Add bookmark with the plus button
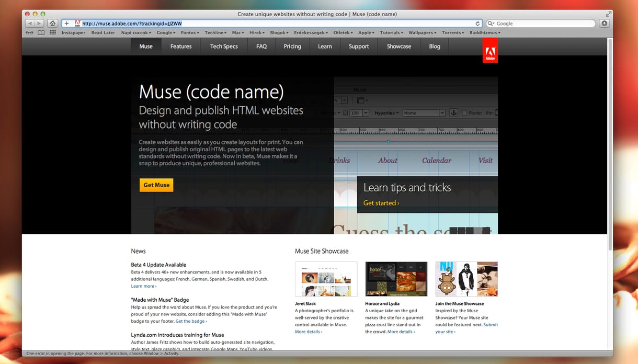The image size is (638, 364). (66, 24)
